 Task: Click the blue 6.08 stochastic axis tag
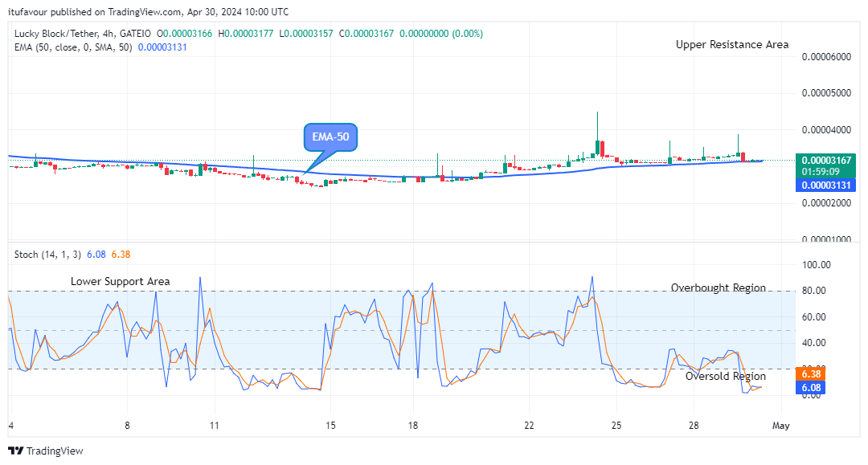(811, 388)
